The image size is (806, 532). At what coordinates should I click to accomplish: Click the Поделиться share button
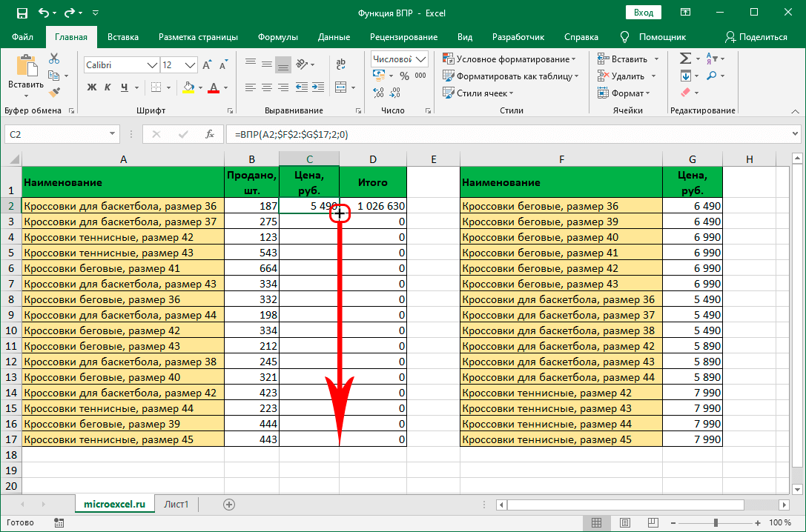pyautogui.click(x=756, y=37)
